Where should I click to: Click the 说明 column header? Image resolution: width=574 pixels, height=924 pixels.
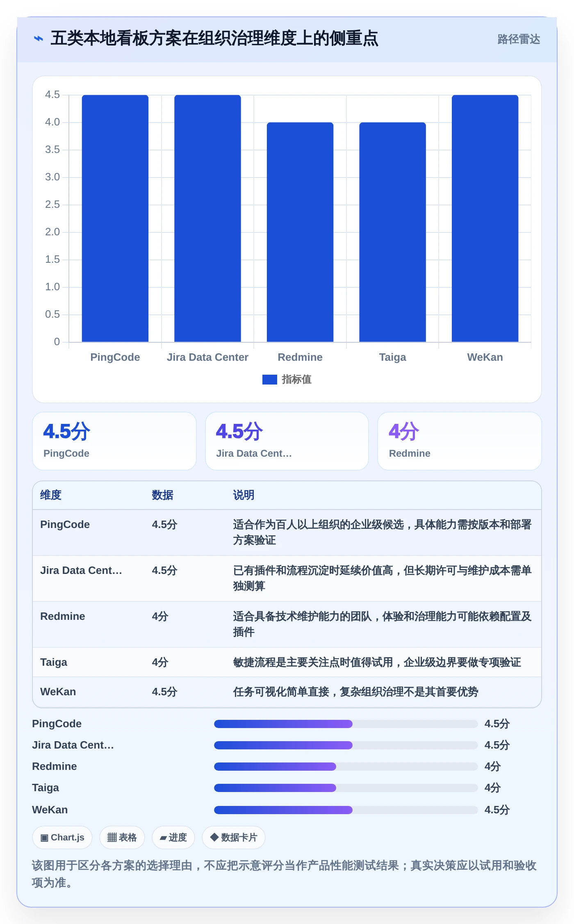coord(244,495)
